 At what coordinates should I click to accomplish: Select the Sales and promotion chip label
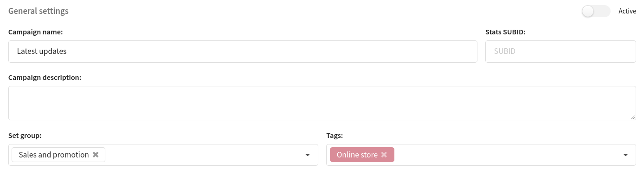pos(54,155)
